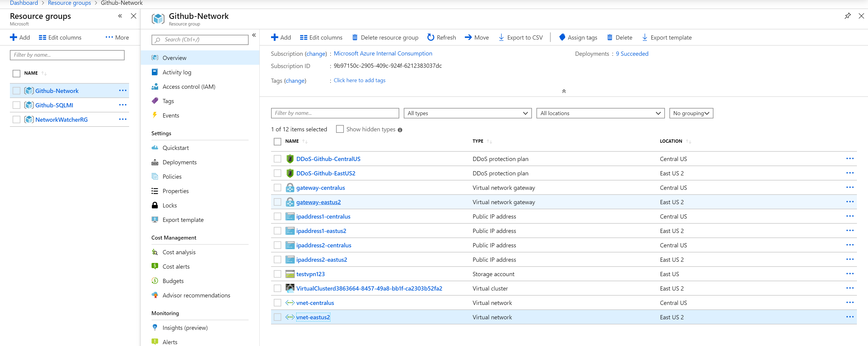
Task: Select all resource groups header checkbox
Action: pos(16,73)
